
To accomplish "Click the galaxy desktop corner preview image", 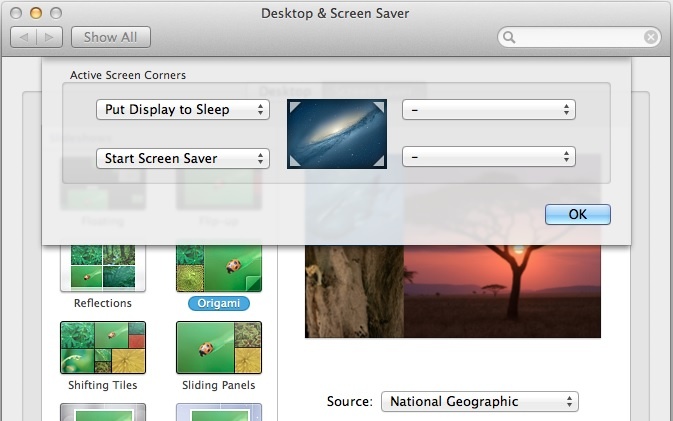I will point(337,134).
